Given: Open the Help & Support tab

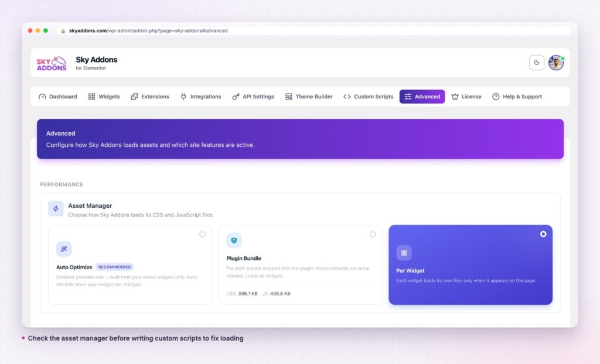Looking at the screenshot, I should pos(517,97).
